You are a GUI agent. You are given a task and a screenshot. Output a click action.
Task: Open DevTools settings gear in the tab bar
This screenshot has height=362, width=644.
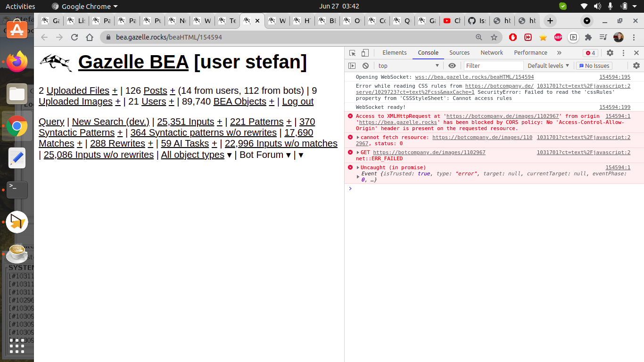pyautogui.click(x=610, y=53)
